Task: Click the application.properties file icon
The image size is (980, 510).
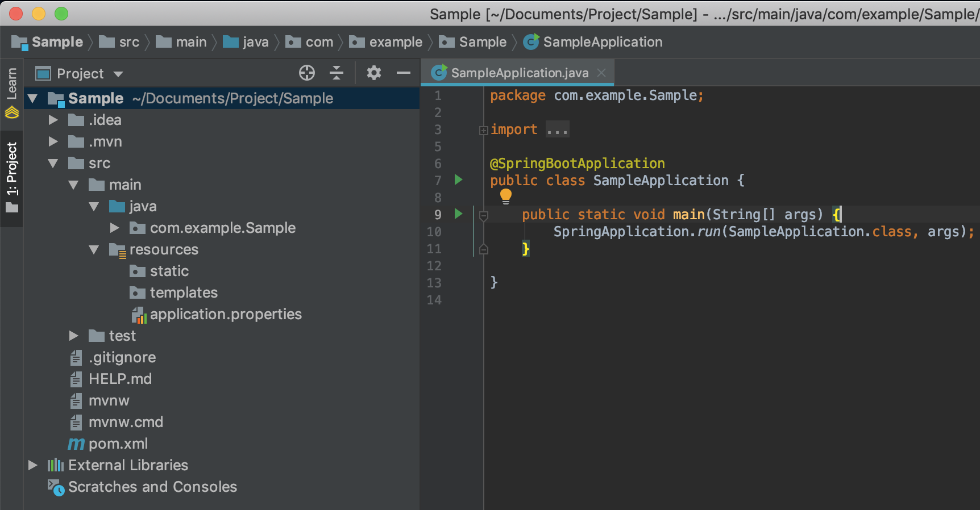Action: (x=139, y=315)
